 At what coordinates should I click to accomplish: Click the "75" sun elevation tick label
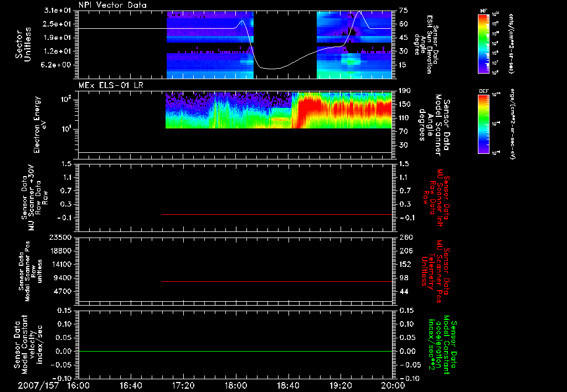click(403, 11)
